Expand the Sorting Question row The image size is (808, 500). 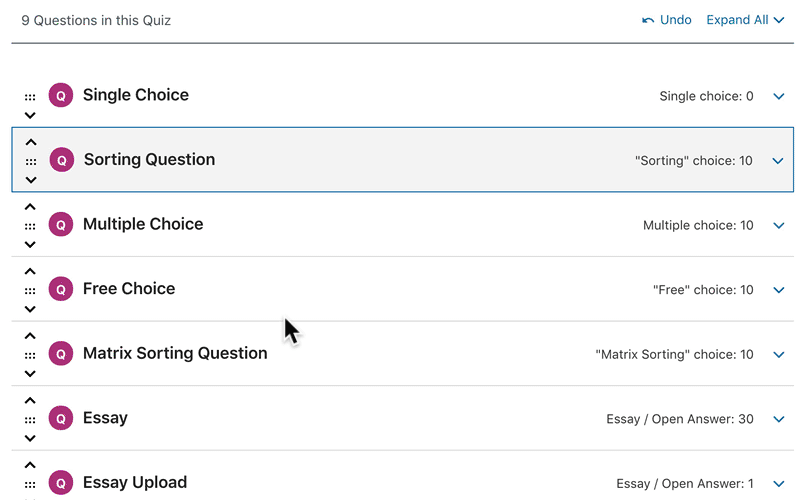coord(779,161)
